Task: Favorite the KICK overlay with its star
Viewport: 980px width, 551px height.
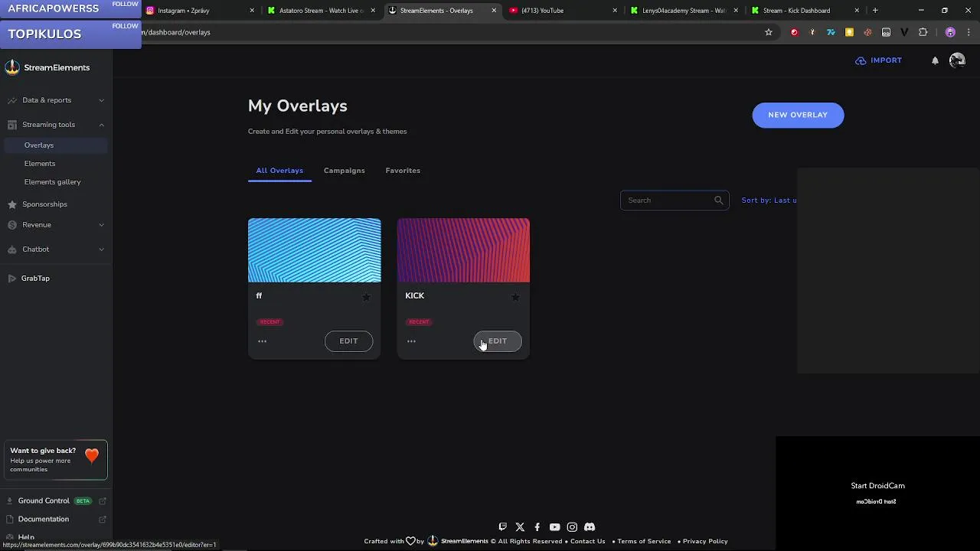Action: (515, 297)
